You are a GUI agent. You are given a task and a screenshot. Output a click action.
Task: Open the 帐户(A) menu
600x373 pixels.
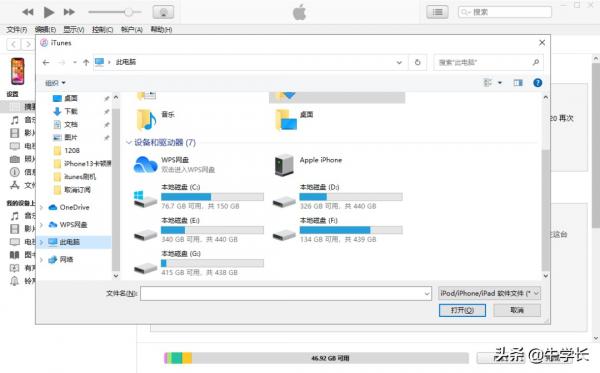(132, 29)
